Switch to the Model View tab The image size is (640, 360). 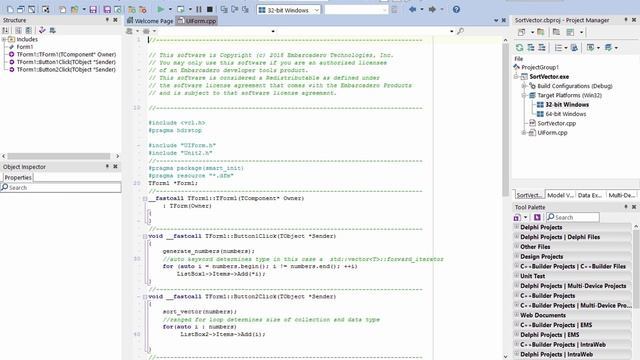(560, 195)
